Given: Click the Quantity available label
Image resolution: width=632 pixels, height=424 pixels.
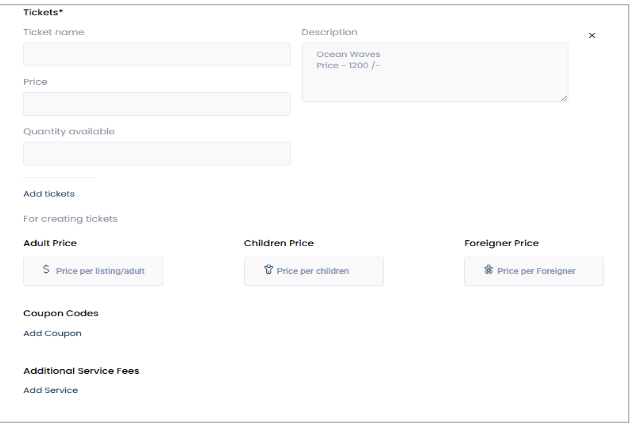Looking at the screenshot, I should coord(69,131).
